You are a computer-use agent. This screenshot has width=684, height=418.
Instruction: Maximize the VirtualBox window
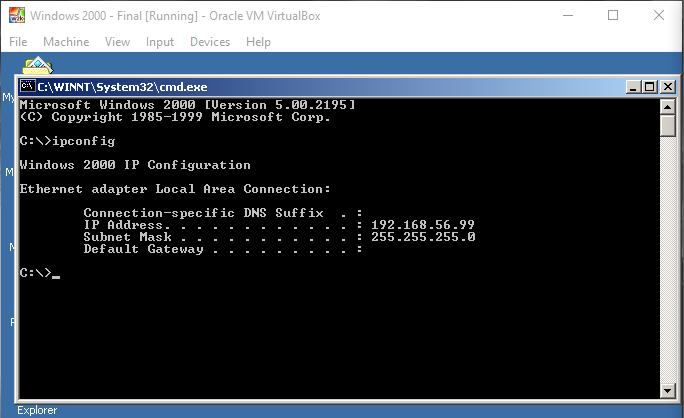[613, 15]
